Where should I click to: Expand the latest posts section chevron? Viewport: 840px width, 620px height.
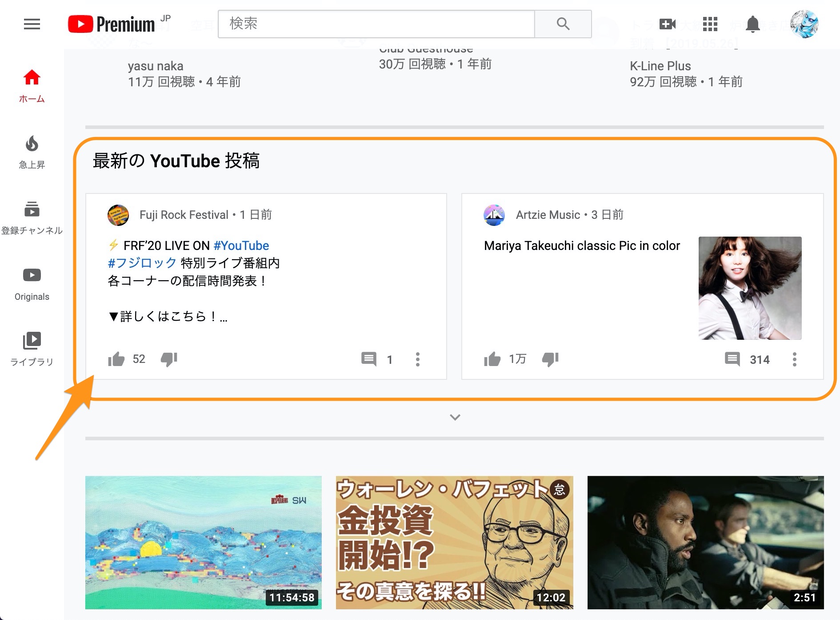(x=455, y=417)
